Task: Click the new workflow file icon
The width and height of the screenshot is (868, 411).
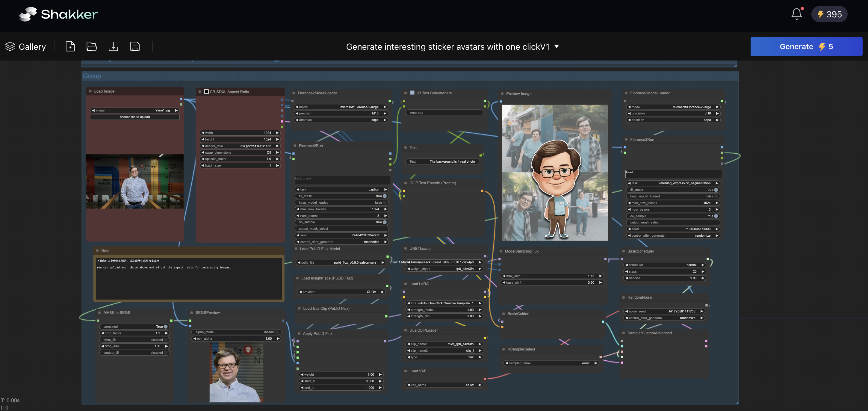Action: tap(70, 46)
